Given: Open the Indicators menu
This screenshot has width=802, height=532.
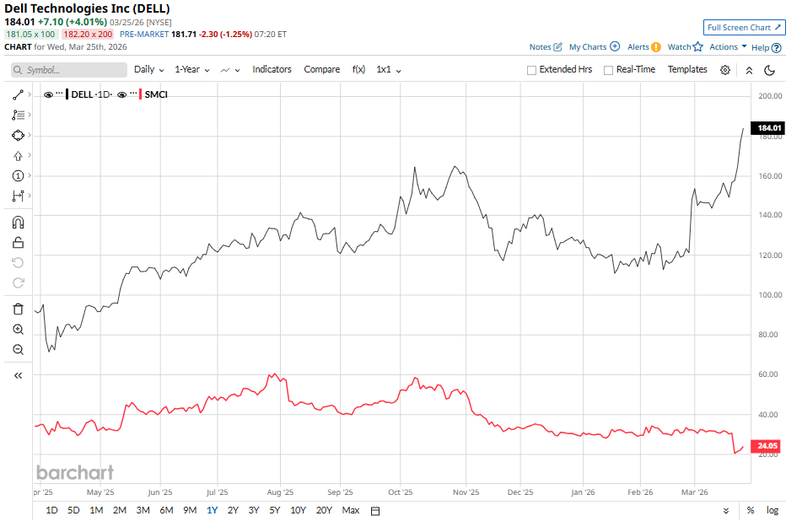Looking at the screenshot, I should 272,70.
